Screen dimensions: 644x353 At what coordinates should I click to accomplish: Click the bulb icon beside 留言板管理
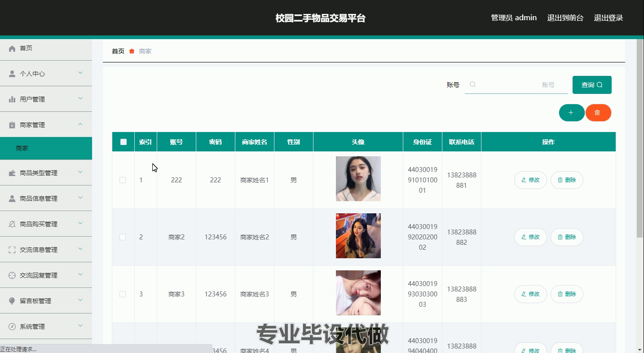click(x=12, y=301)
